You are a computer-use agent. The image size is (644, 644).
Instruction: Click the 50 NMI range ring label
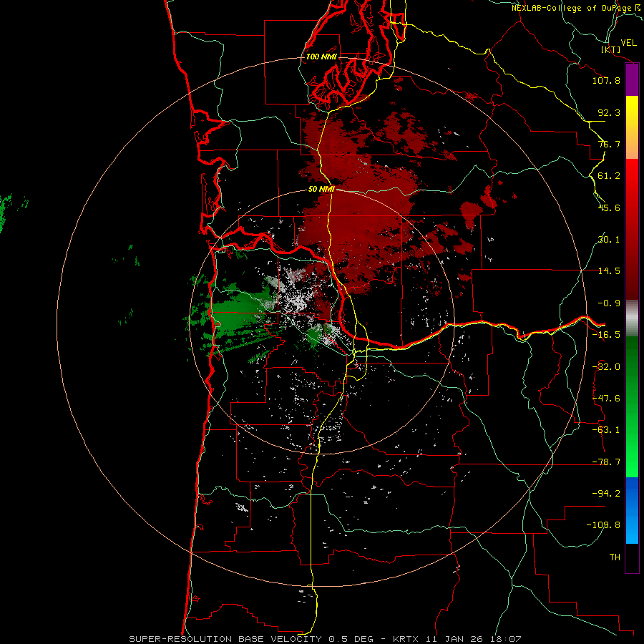[x=321, y=189]
